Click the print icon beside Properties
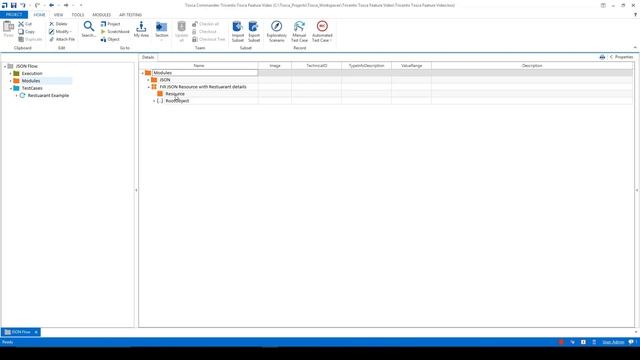This screenshot has width=640, height=360. pyautogui.click(x=602, y=57)
